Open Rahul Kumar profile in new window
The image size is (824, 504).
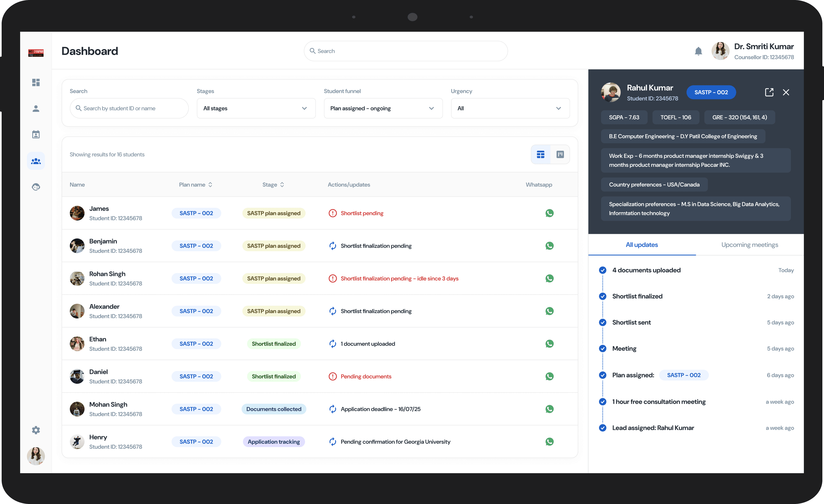click(769, 92)
